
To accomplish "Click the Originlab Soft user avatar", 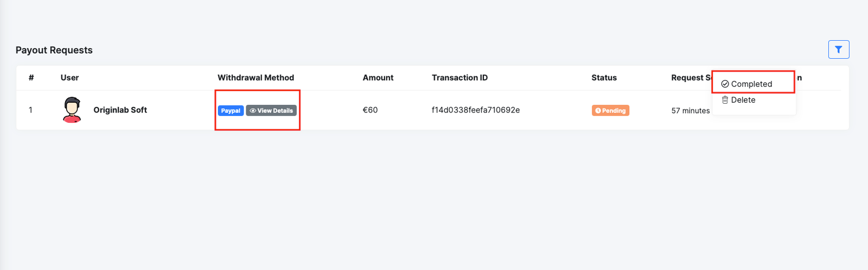I will (x=72, y=110).
